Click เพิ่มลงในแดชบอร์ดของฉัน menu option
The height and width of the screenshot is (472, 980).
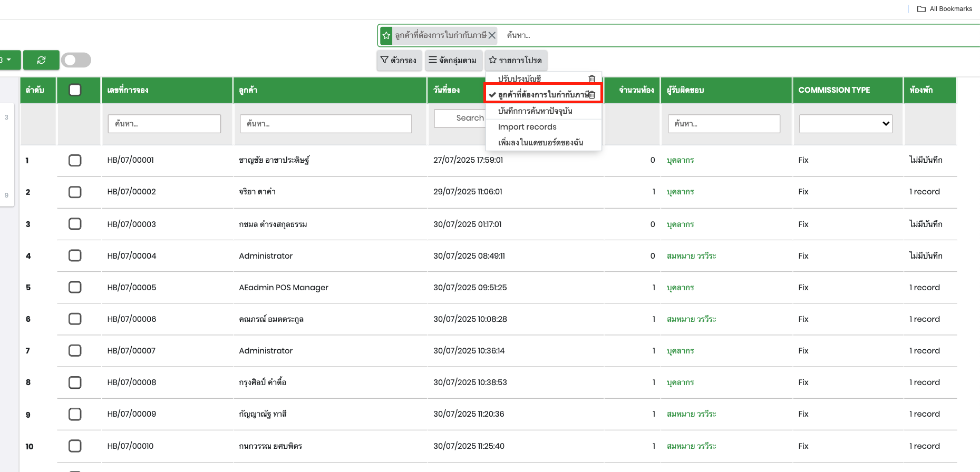pos(540,143)
